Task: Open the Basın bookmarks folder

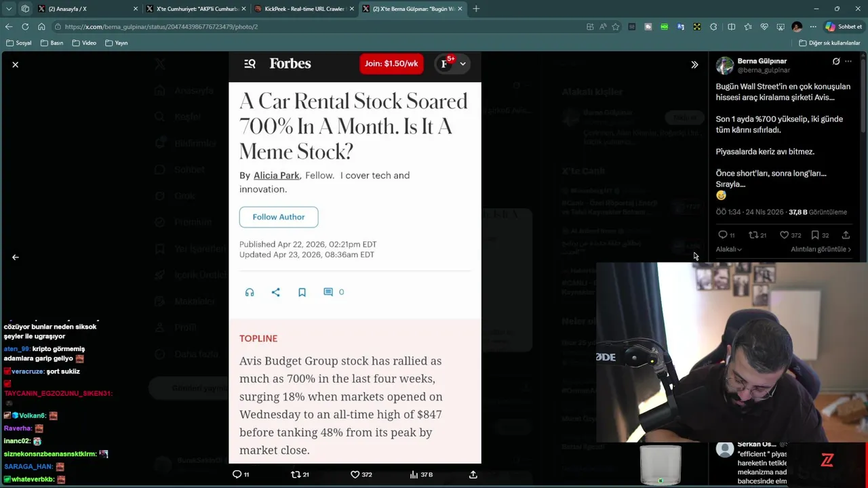Action: coord(52,43)
